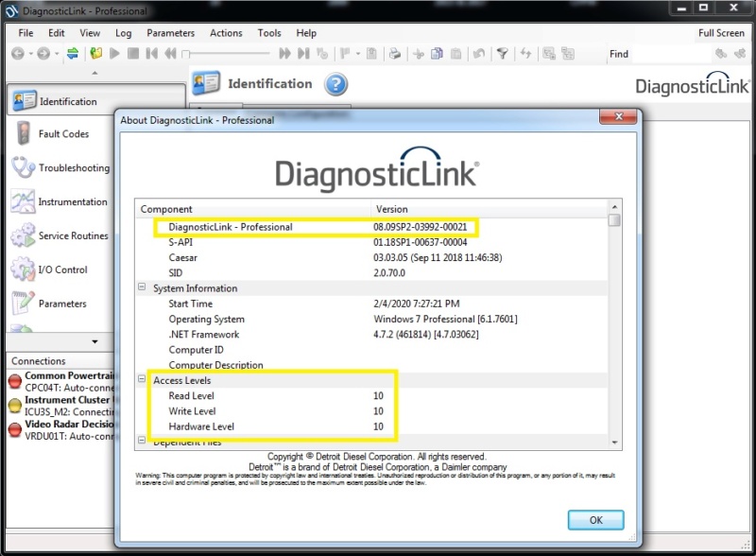This screenshot has width=756, height=556.
Task: Select the Operating System row
Action: (x=371, y=319)
